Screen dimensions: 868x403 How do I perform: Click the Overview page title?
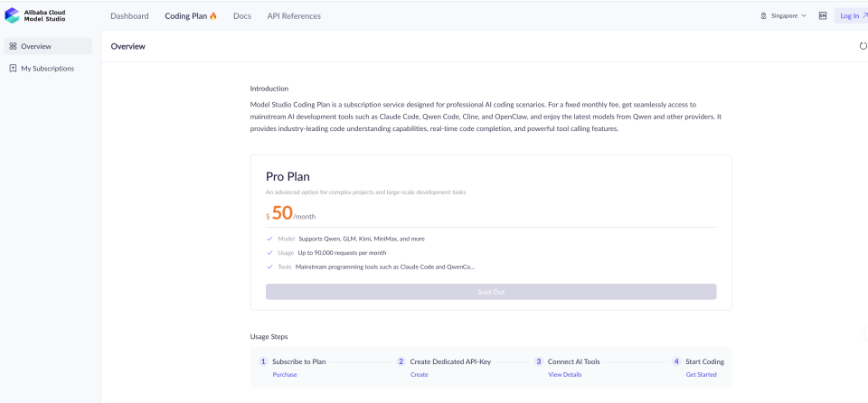tap(127, 46)
